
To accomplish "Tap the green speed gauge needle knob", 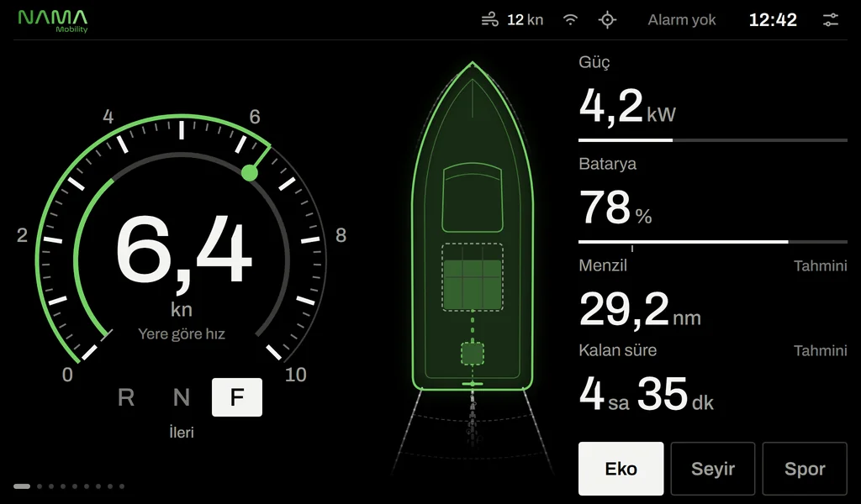I will tap(250, 173).
